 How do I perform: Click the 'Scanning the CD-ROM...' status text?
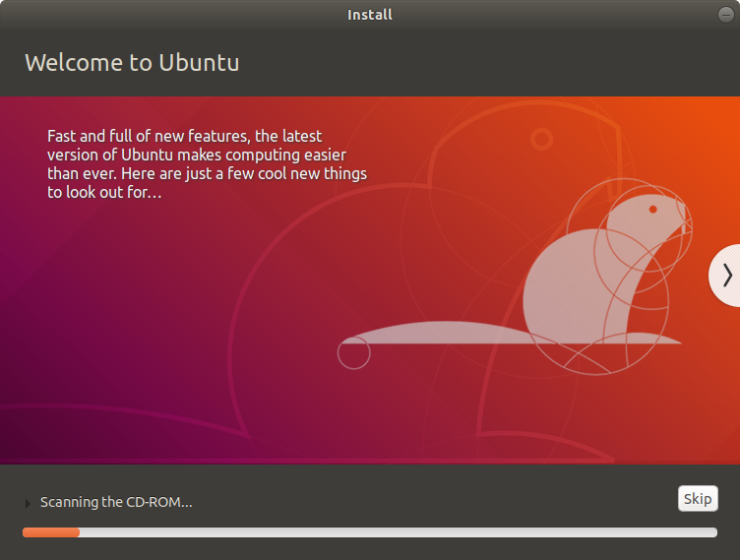tap(116, 502)
